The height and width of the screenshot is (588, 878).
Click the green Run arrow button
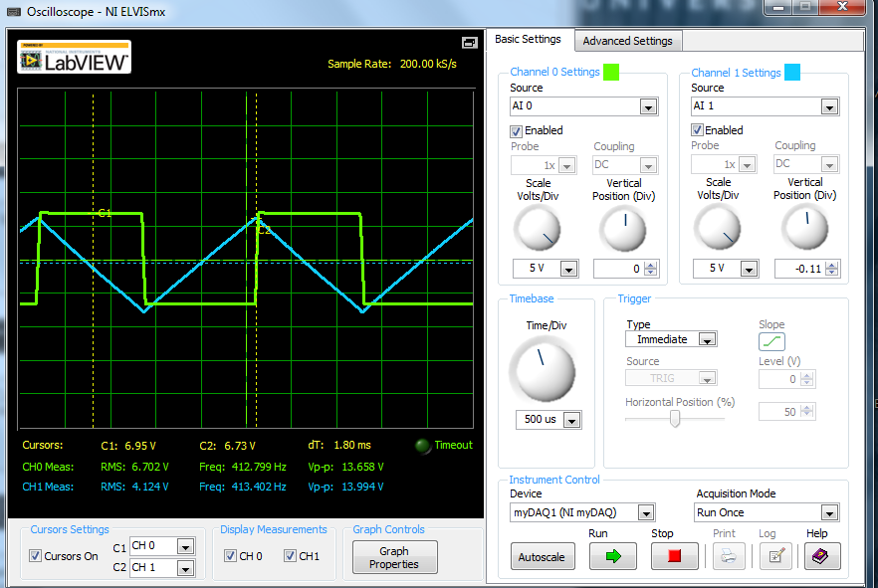(x=612, y=557)
